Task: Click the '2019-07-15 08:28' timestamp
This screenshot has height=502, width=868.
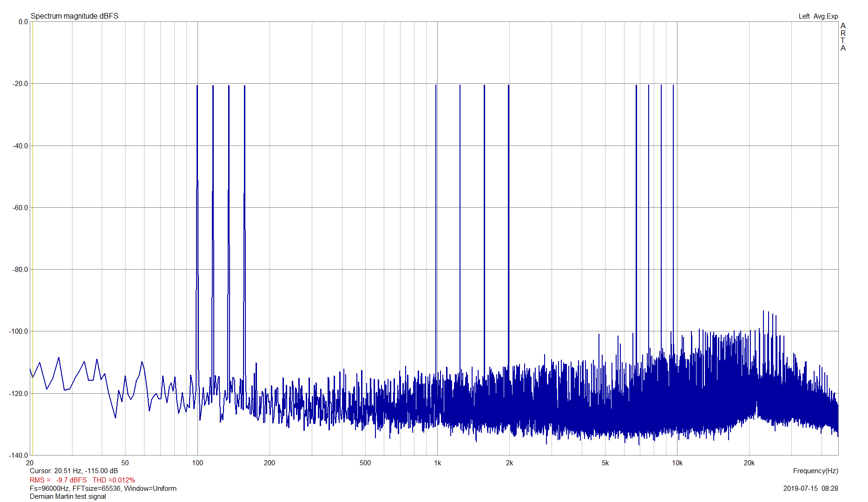Action: click(811, 489)
